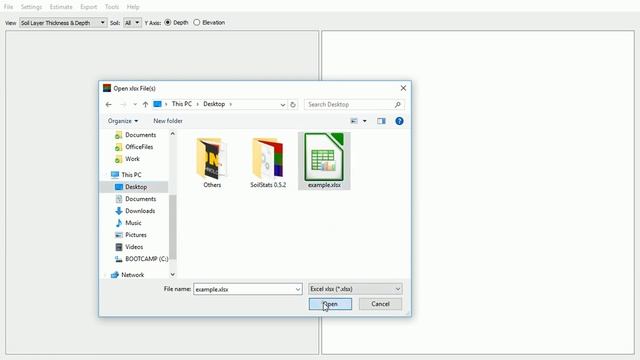Open the Help menu

pyautogui.click(x=133, y=7)
